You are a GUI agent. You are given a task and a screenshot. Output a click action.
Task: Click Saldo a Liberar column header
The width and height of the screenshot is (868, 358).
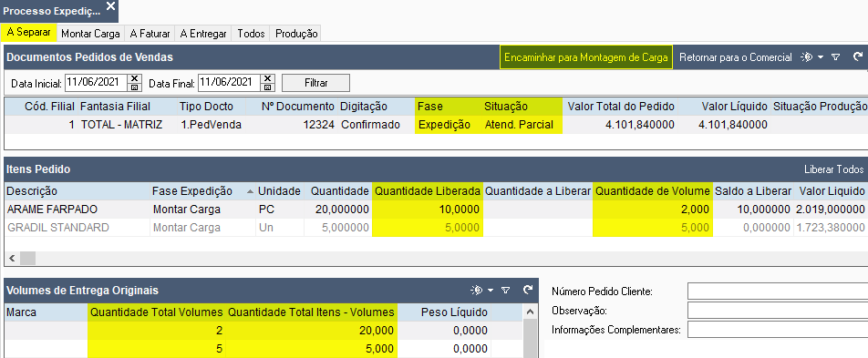click(x=753, y=191)
